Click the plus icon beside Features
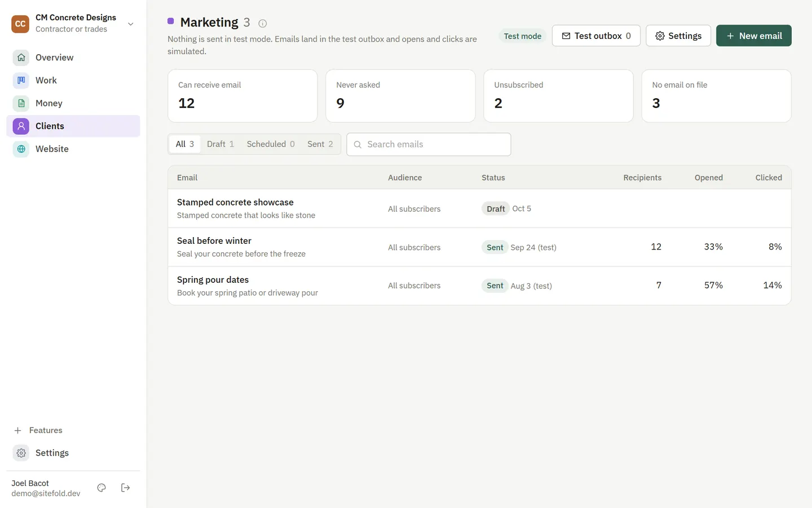Image resolution: width=812 pixels, height=508 pixels. pyautogui.click(x=17, y=430)
